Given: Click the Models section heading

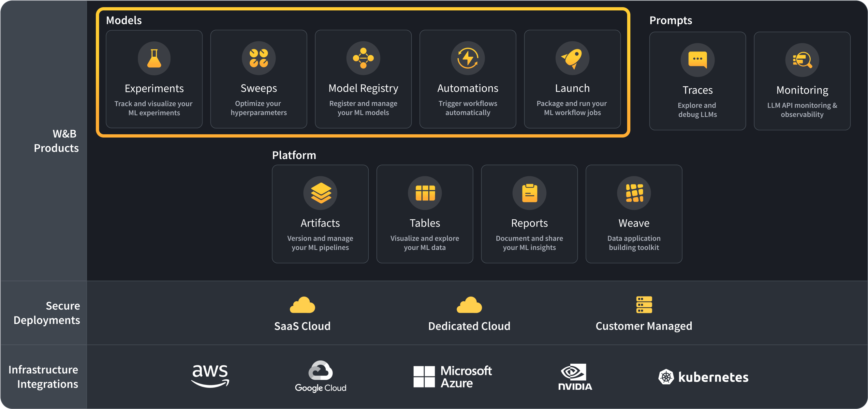Looking at the screenshot, I should tap(124, 20).
